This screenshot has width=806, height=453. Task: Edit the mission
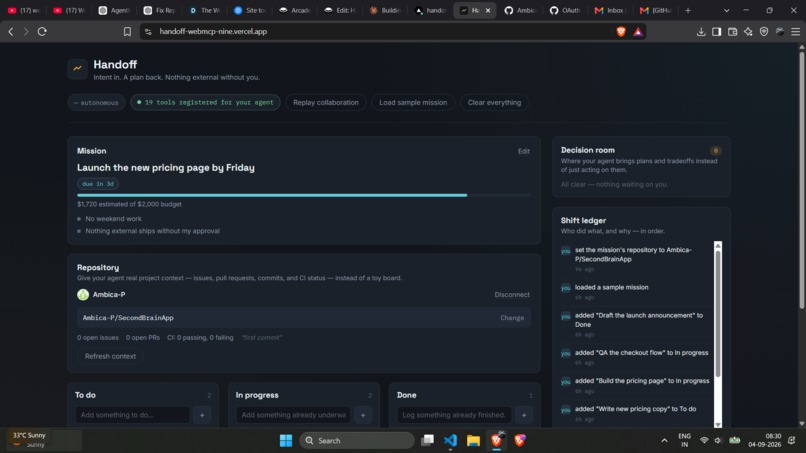(x=523, y=151)
